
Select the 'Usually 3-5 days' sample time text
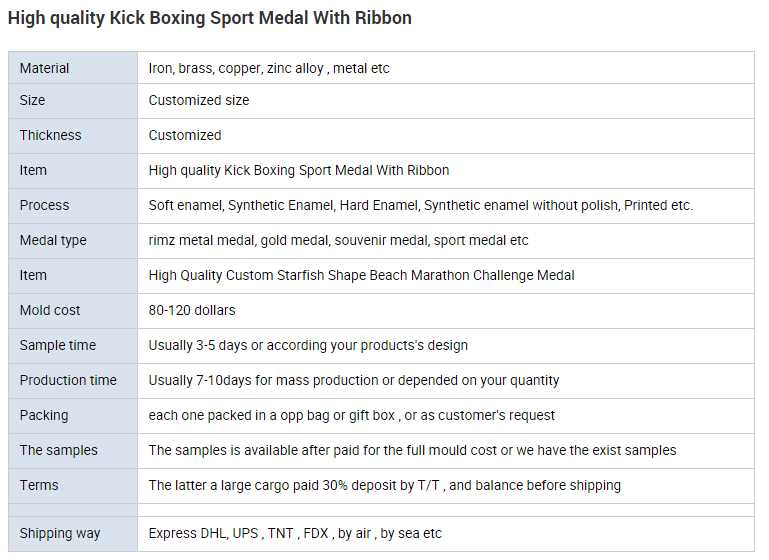point(308,345)
